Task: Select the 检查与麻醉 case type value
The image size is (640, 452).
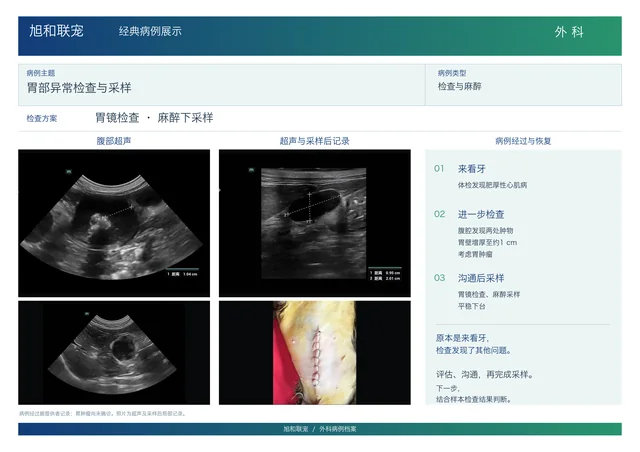Action: [x=460, y=86]
